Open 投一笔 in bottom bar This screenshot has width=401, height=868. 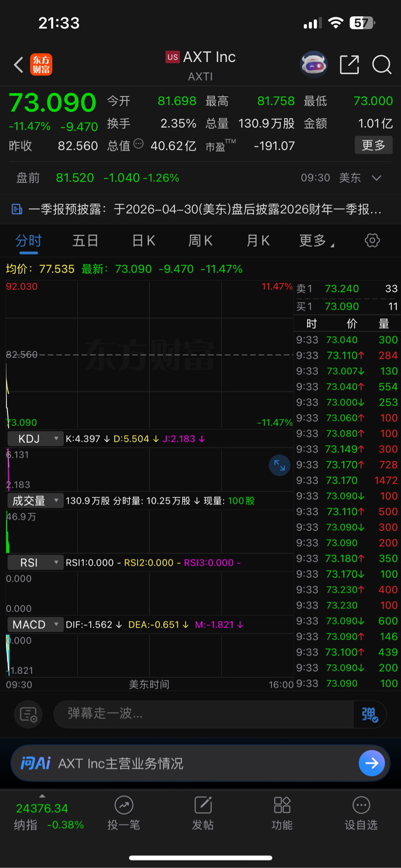[x=124, y=813]
